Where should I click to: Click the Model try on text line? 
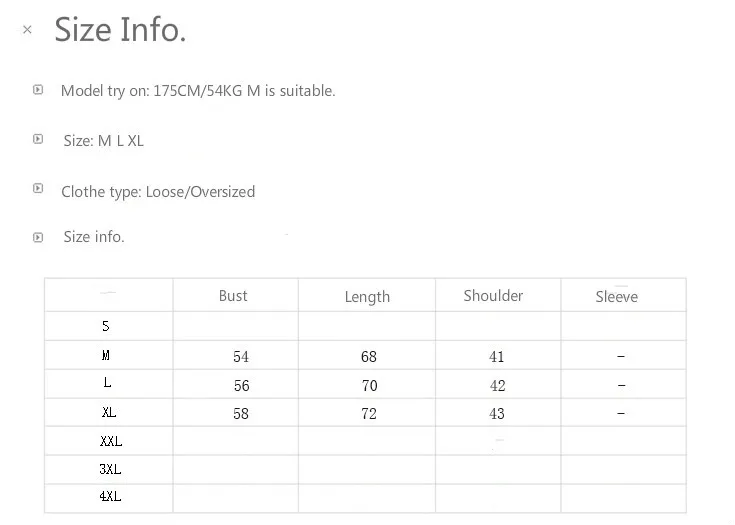click(198, 90)
